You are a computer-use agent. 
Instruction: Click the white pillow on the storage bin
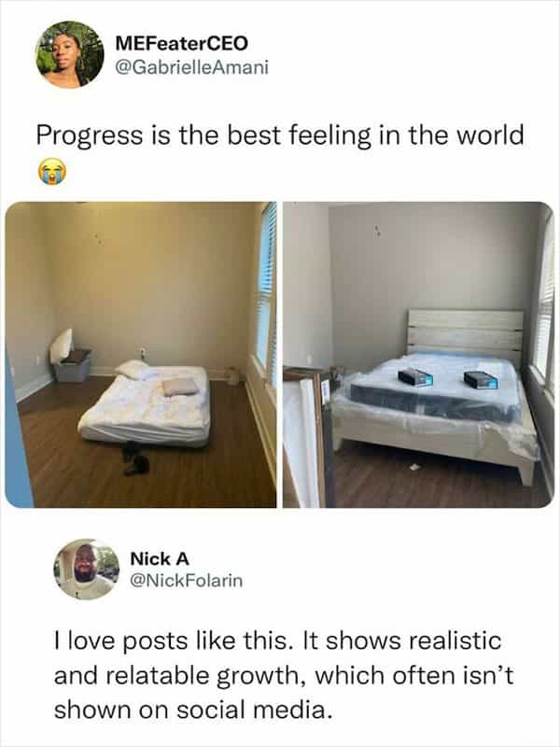tap(61, 345)
